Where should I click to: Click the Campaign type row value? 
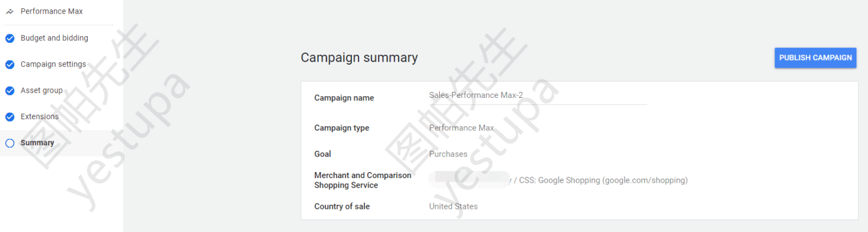tap(462, 128)
